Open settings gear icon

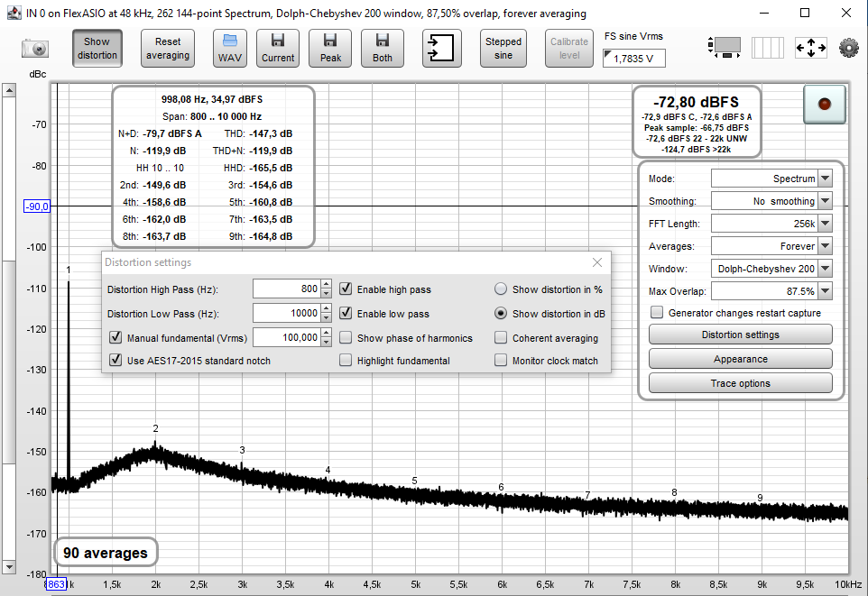[849, 48]
